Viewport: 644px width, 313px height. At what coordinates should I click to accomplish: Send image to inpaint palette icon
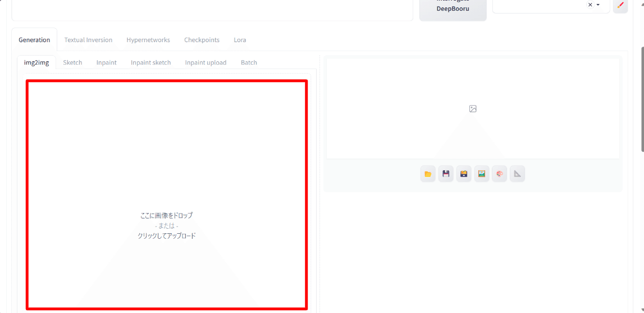click(x=500, y=174)
